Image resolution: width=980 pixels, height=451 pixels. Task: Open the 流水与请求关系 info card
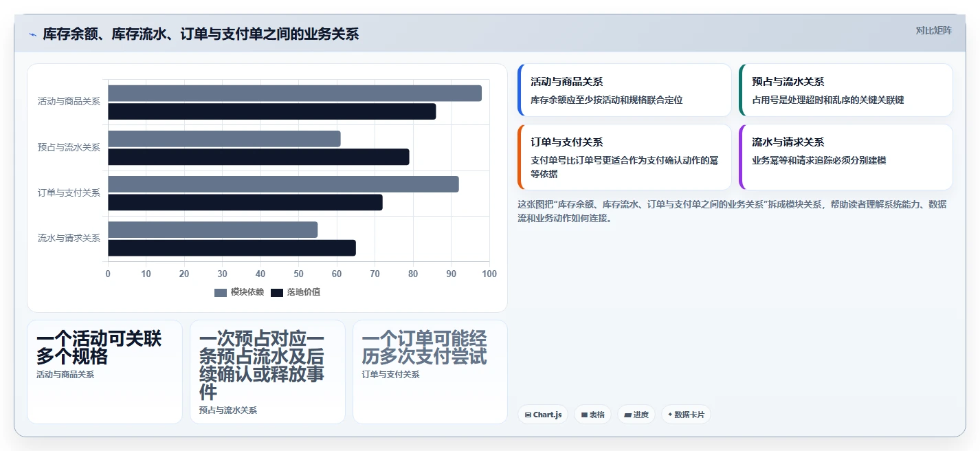coord(846,157)
